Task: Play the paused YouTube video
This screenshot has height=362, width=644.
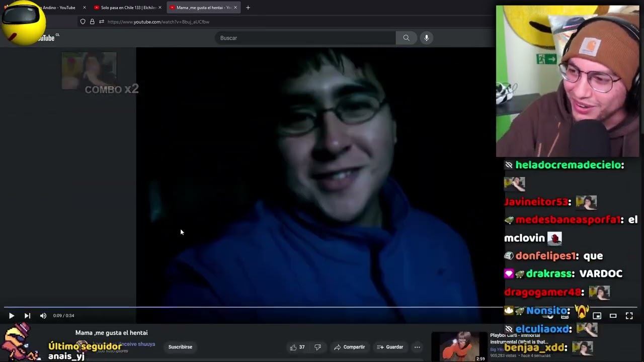Action: [x=11, y=316]
